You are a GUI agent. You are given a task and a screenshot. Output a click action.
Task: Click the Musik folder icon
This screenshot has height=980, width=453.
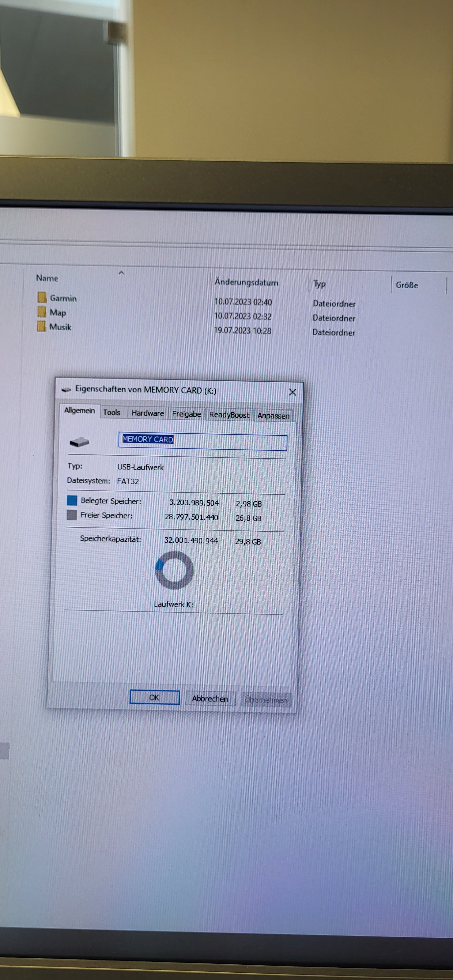[x=41, y=326]
